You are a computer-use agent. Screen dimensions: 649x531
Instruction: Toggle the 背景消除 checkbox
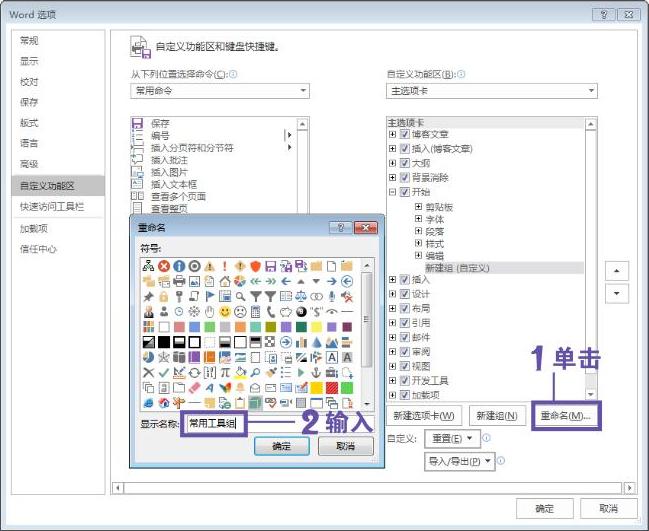coord(405,178)
